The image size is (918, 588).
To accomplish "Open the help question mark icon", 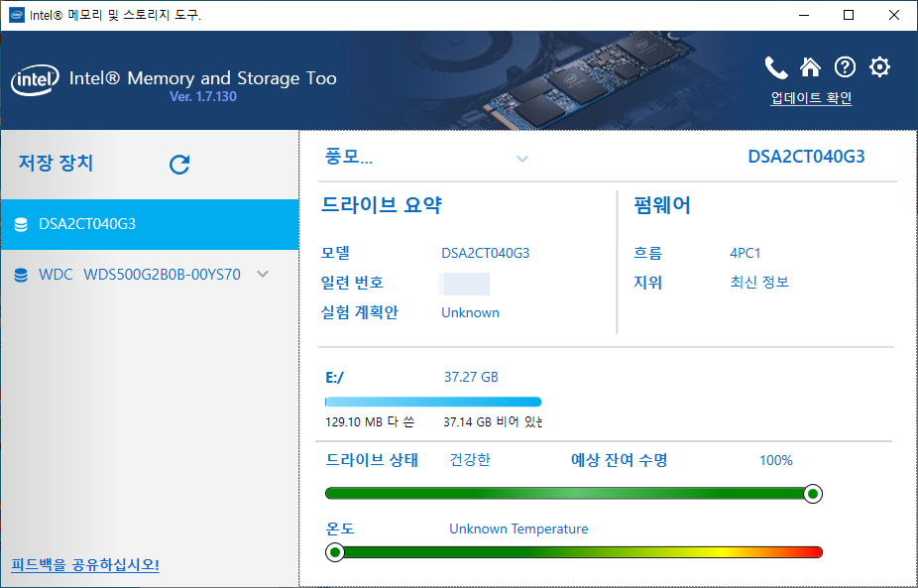I will tap(845, 67).
